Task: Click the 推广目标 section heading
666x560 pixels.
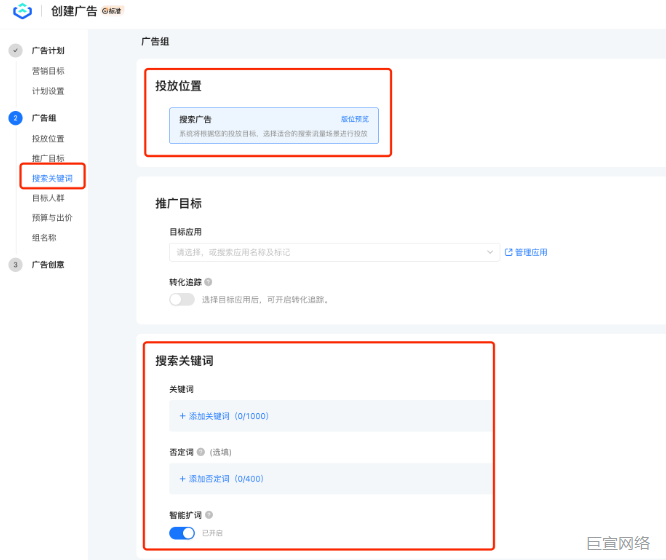Action: pos(178,204)
